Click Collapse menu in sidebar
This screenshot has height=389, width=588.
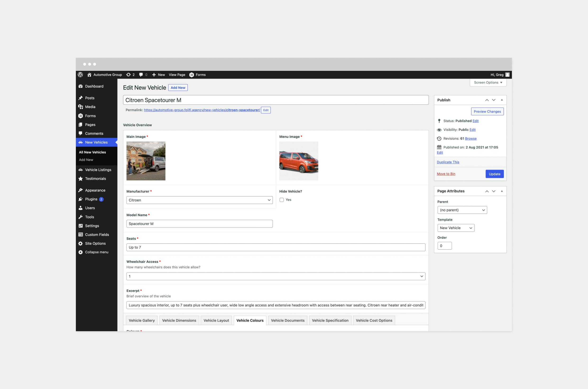coord(96,252)
